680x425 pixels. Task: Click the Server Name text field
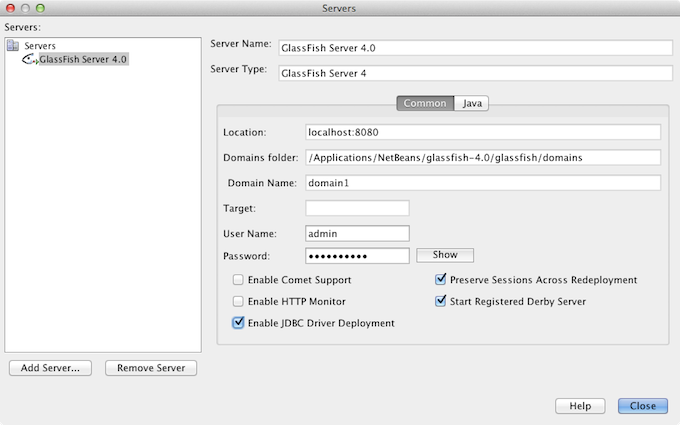(x=475, y=47)
